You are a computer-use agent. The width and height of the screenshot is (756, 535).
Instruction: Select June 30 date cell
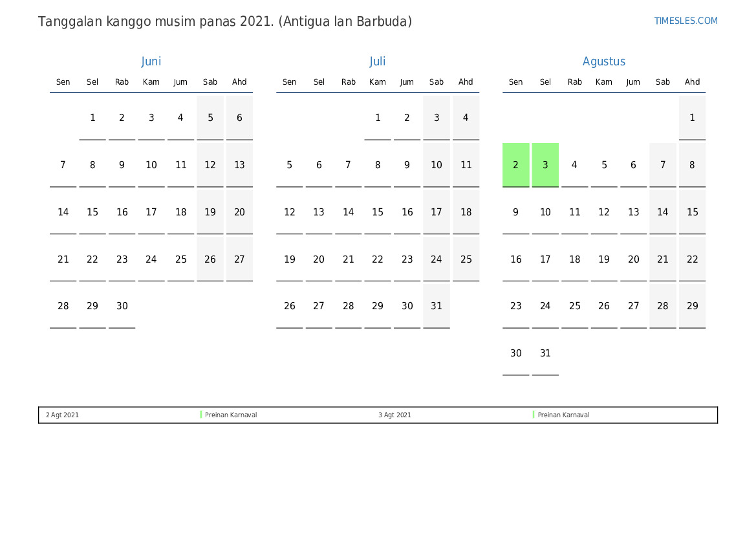122,307
